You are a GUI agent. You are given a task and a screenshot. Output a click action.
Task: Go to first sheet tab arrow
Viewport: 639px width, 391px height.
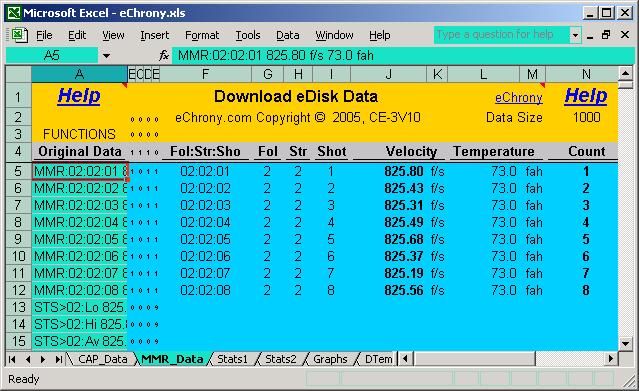[12, 359]
